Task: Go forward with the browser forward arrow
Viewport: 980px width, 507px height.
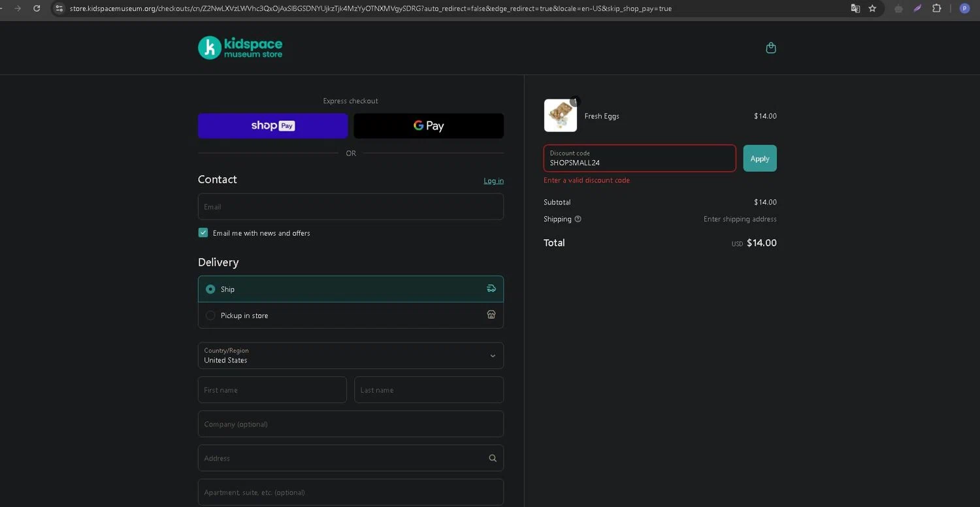Action: pos(18,8)
